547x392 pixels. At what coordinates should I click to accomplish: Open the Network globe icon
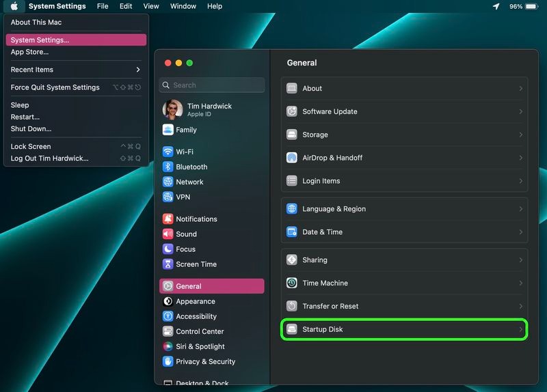[168, 182]
